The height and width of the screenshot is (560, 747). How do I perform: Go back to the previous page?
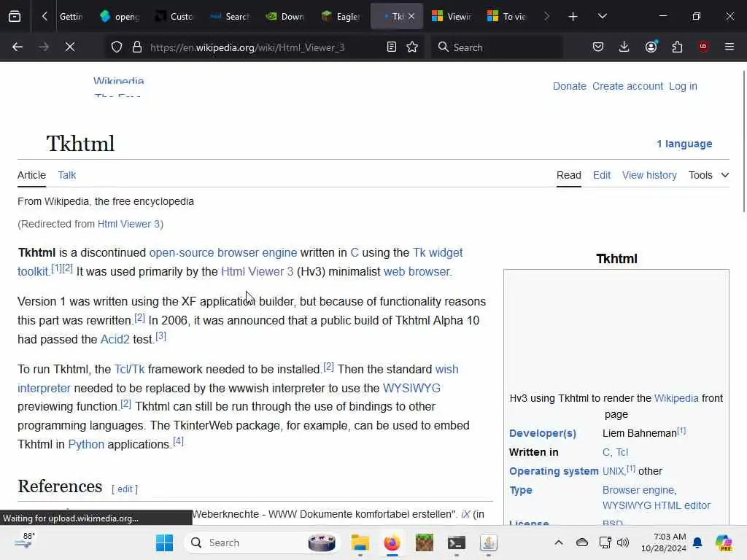(18, 47)
